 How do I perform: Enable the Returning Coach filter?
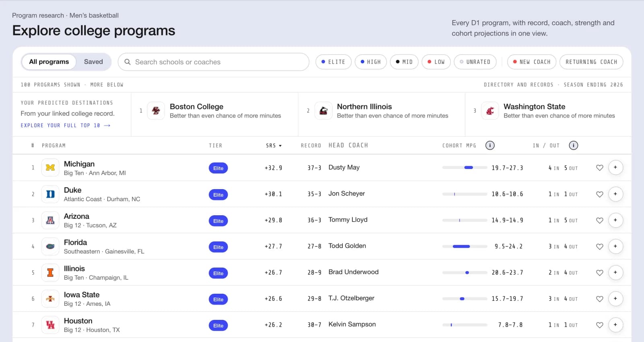[591, 62]
